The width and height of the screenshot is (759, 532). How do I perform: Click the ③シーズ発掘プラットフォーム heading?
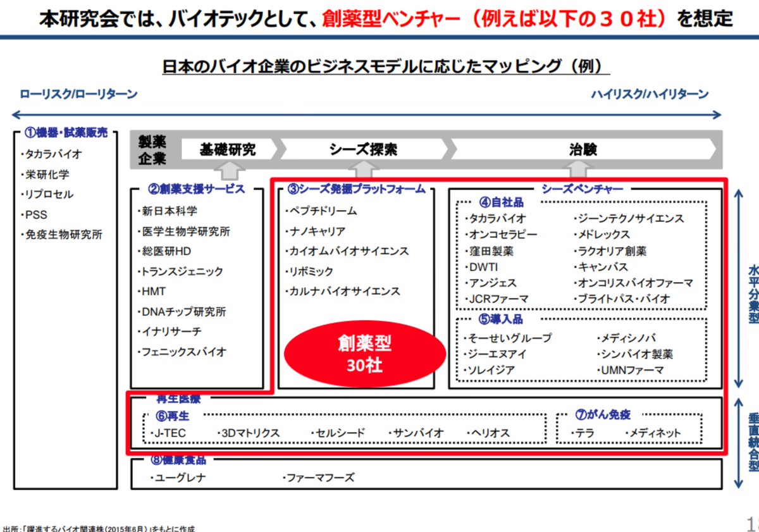(x=356, y=189)
